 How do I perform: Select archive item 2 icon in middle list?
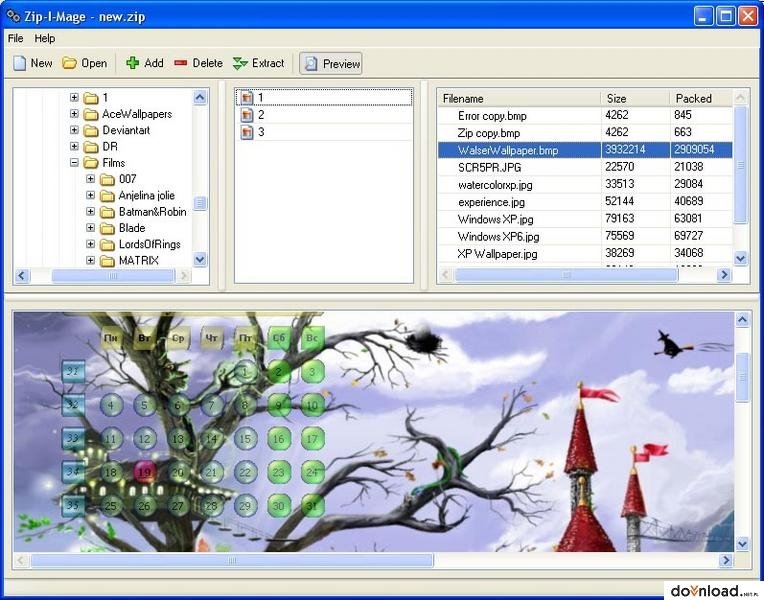248,115
